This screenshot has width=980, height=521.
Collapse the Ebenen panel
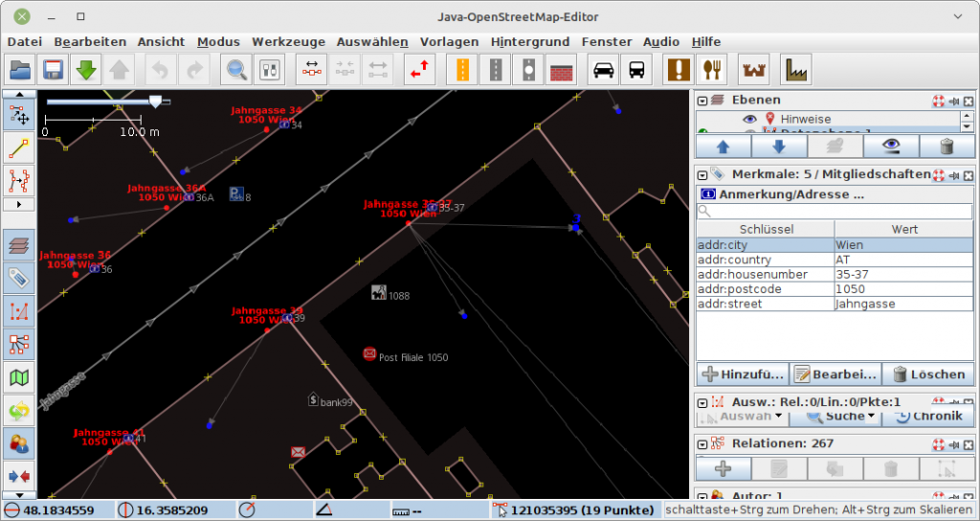coord(702,101)
